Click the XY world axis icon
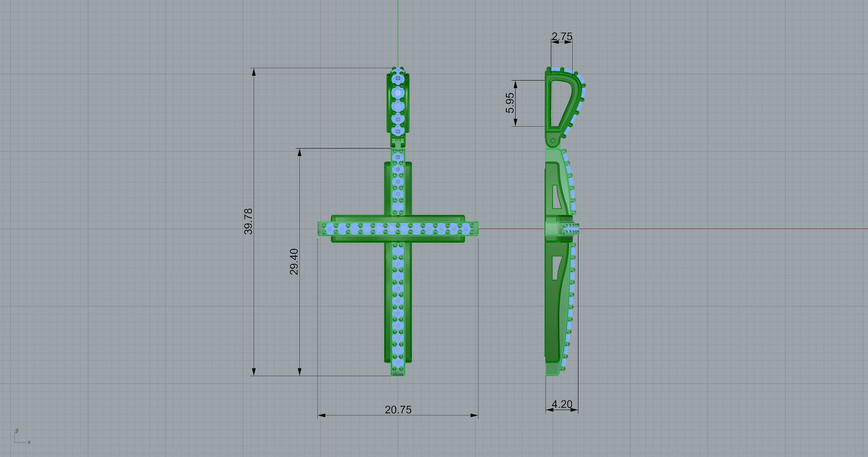Viewport: 868px width, 457px height. click(19, 438)
